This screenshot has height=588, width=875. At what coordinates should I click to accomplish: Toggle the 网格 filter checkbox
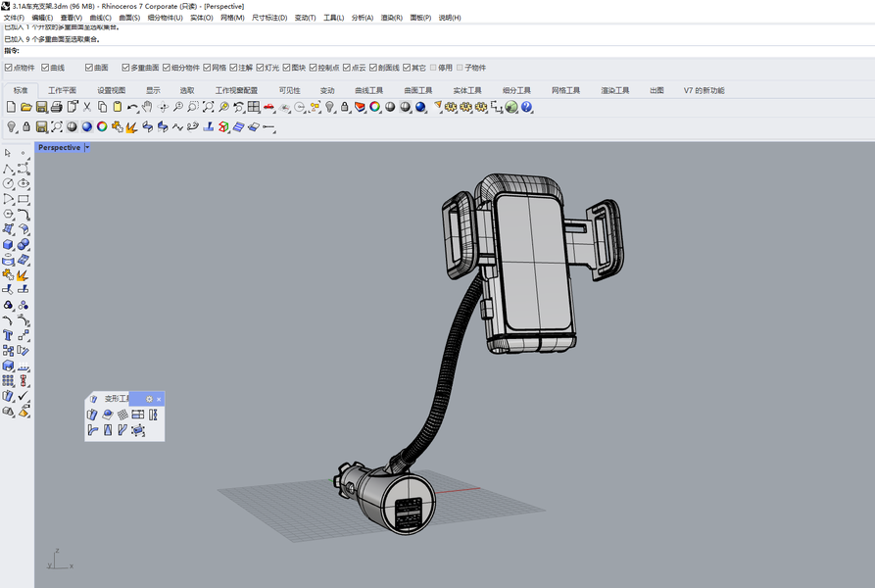pyautogui.click(x=207, y=68)
